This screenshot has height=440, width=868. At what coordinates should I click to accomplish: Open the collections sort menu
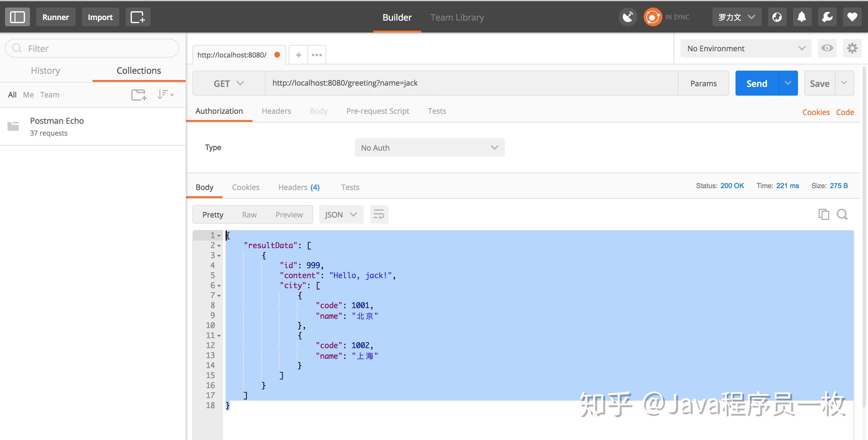pos(166,95)
